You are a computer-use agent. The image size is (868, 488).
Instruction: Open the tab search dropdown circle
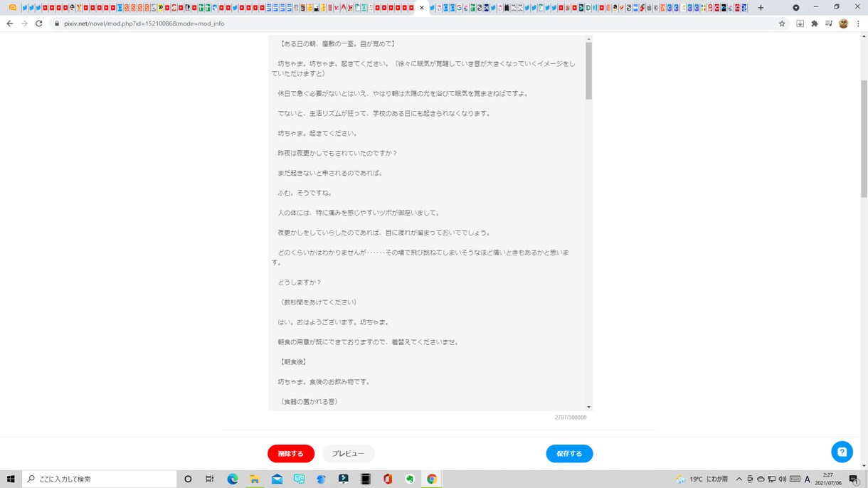[x=796, y=8]
